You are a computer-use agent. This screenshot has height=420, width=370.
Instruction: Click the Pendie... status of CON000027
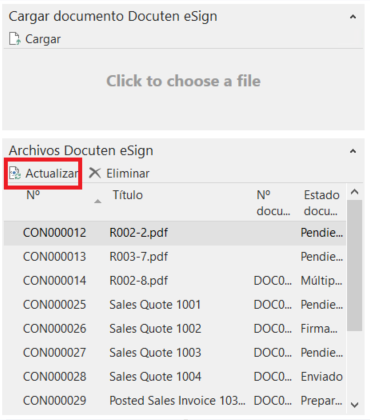322,353
